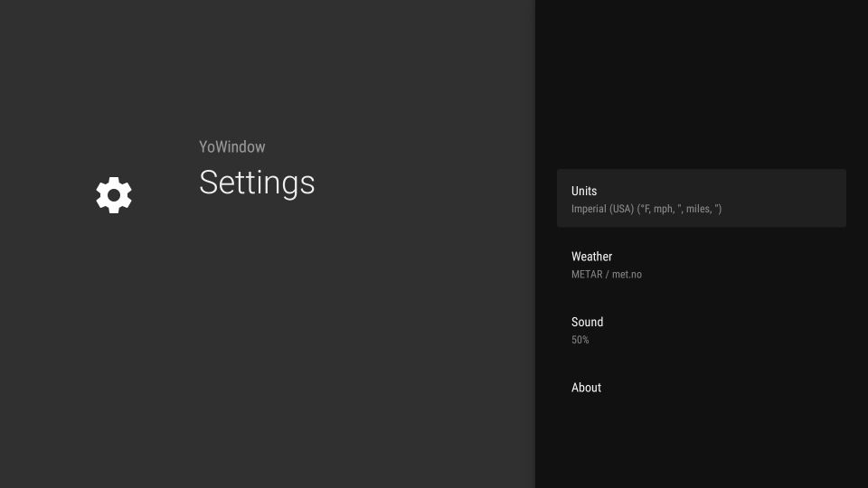868x488 pixels.
Task: Click the Imperial (USA) units value
Action: (x=646, y=209)
